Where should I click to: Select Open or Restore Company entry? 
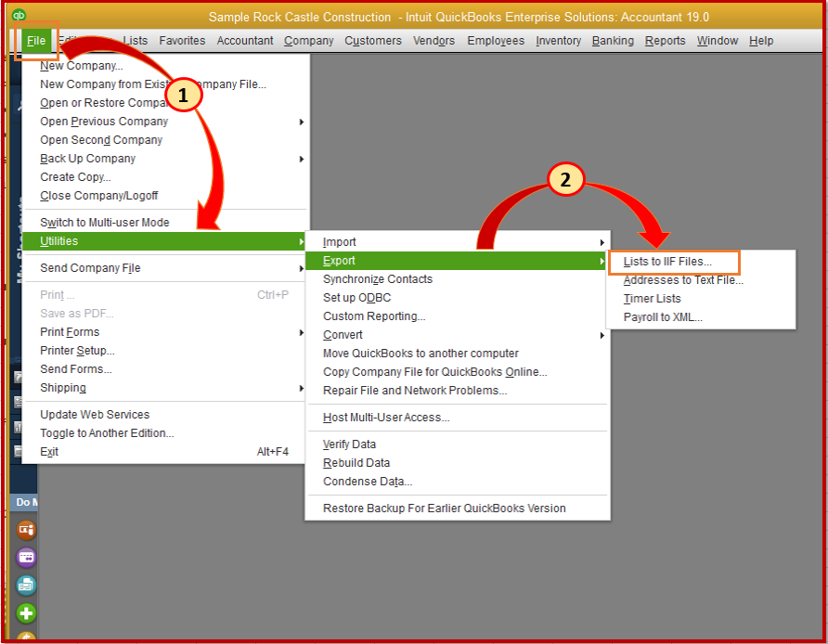[104, 103]
